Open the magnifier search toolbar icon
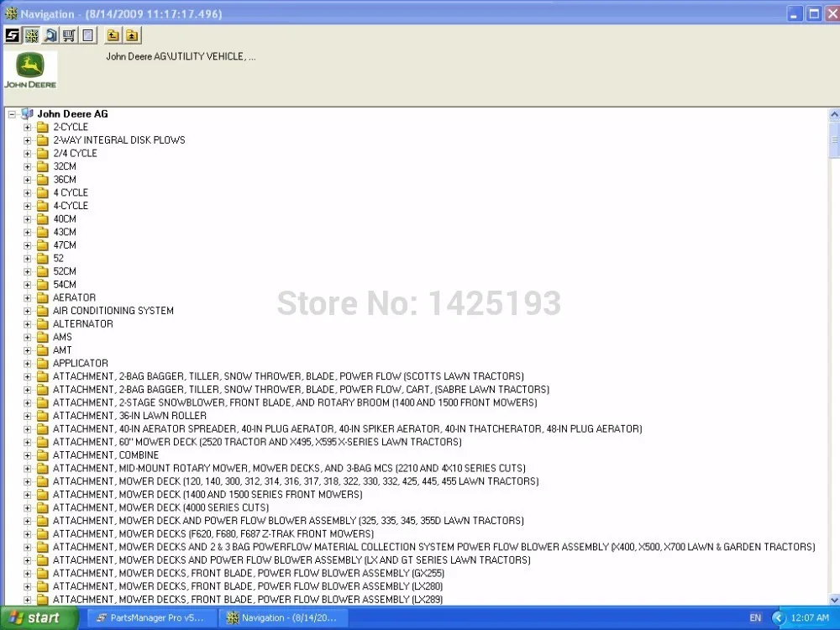The width and height of the screenshot is (840, 630). pos(50,35)
